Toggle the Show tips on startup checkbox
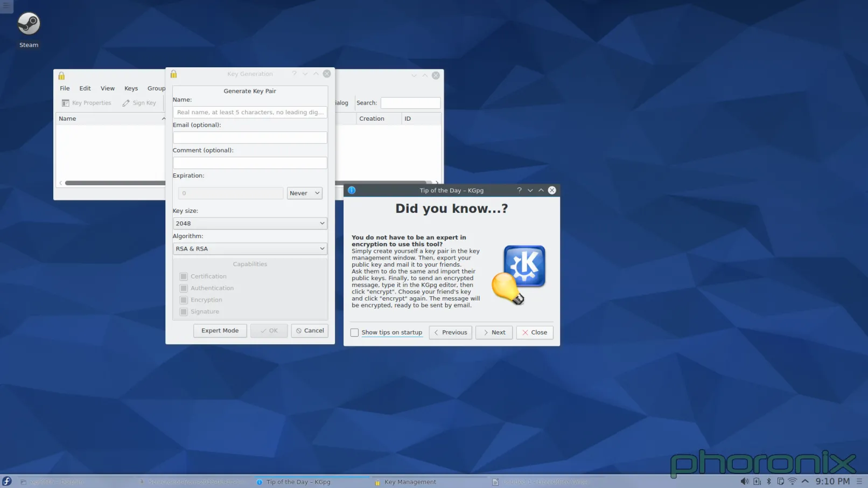Screen dimensions: 868x488 pos(354,333)
